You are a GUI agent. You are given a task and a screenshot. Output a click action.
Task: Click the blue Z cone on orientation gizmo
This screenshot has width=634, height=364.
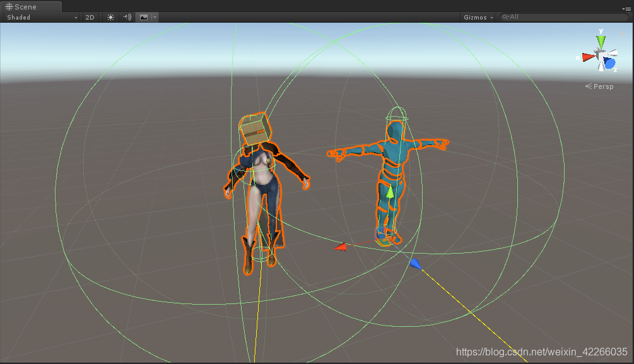609,64
